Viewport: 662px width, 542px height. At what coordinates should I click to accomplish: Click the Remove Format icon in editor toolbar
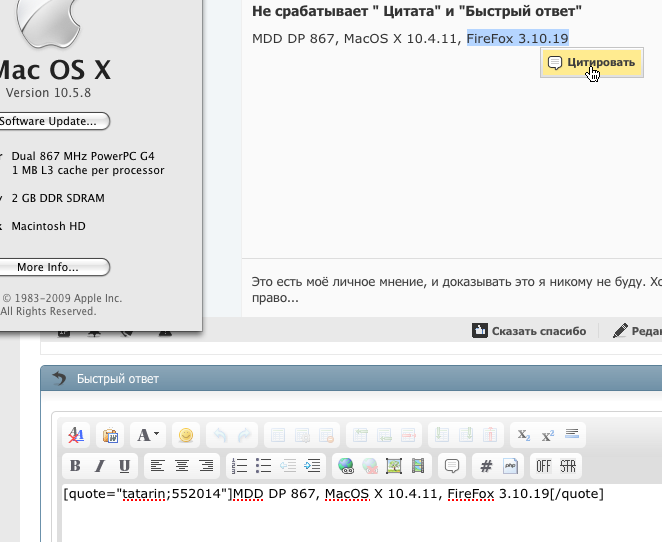tap(76, 435)
